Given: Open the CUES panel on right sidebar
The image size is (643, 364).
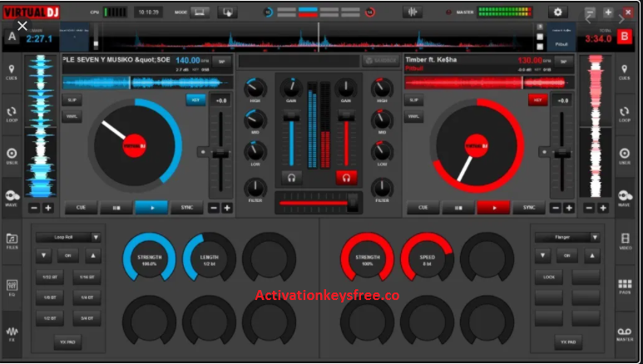Looking at the screenshot, I should click(x=624, y=72).
